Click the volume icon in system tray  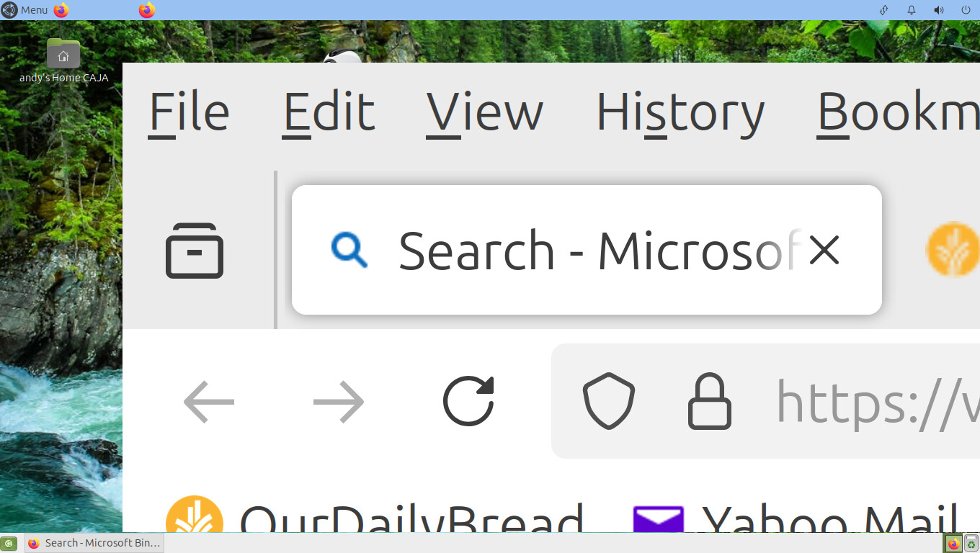coord(939,10)
